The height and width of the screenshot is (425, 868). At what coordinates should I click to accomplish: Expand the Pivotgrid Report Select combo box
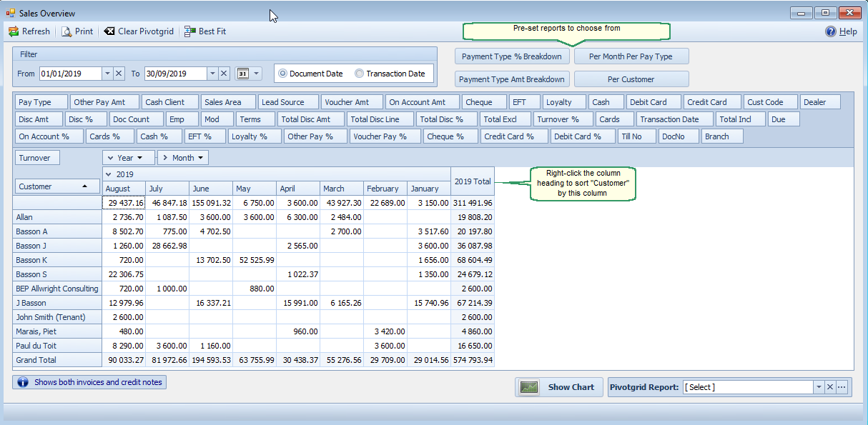click(819, 387)
